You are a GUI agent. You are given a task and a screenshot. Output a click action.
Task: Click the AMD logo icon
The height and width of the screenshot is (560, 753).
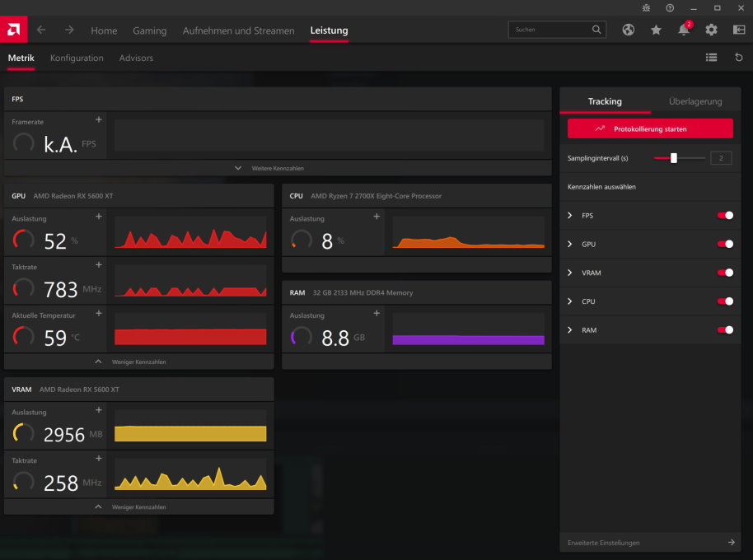[13, 30]
